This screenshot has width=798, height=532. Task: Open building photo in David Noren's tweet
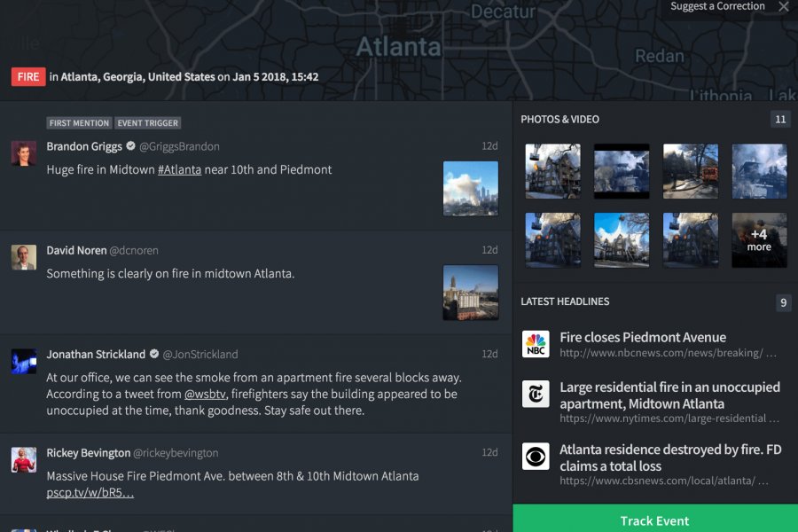(x=470, y=292)
